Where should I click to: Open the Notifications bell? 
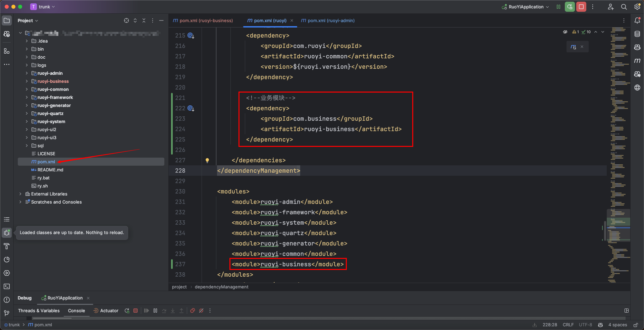point(637,20)
